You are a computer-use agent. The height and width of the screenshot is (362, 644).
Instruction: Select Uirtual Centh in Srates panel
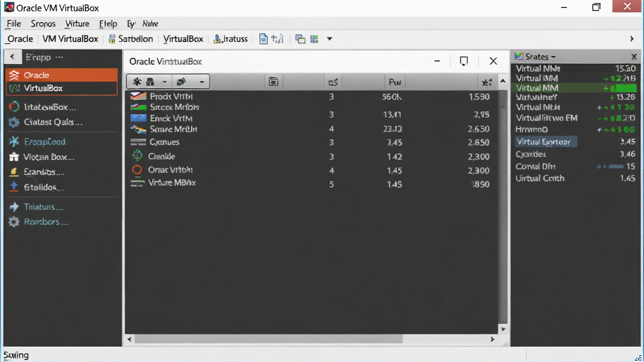576,178
